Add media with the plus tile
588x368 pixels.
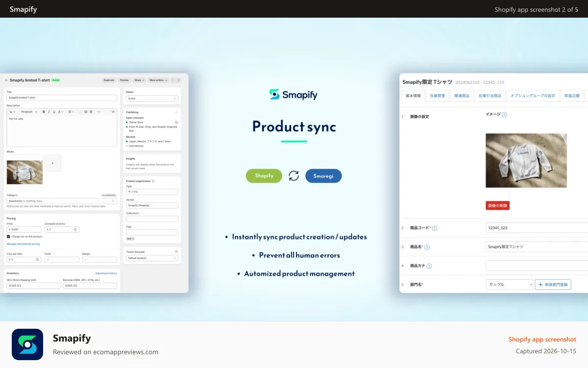[x=53, y=163]
